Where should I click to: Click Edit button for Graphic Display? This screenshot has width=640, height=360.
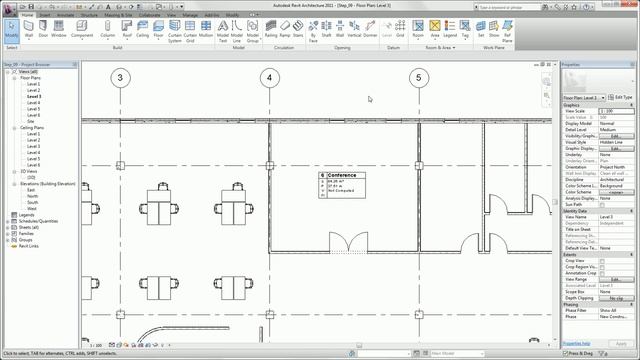tap(616, 149)
